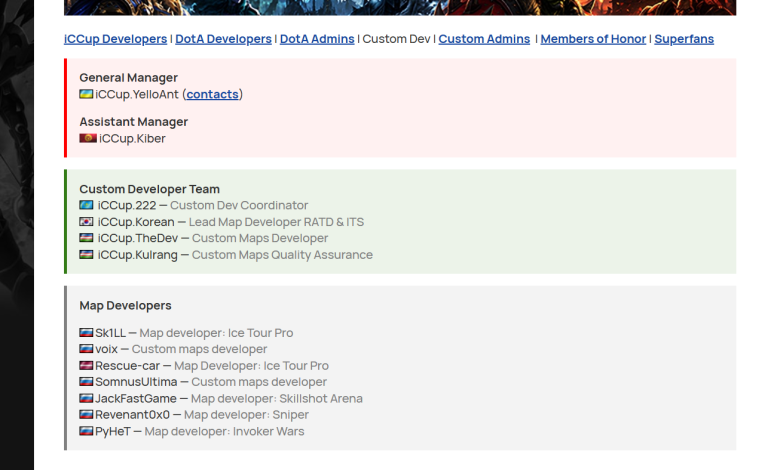This screenshot has height=470, width=768.
Task: Click the voix name
Action: (106, 349)
